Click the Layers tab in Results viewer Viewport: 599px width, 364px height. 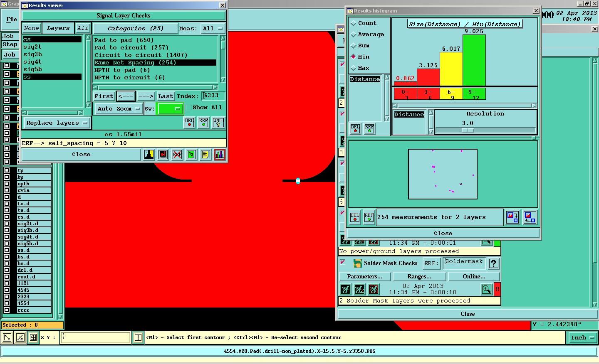coord(58,28)
